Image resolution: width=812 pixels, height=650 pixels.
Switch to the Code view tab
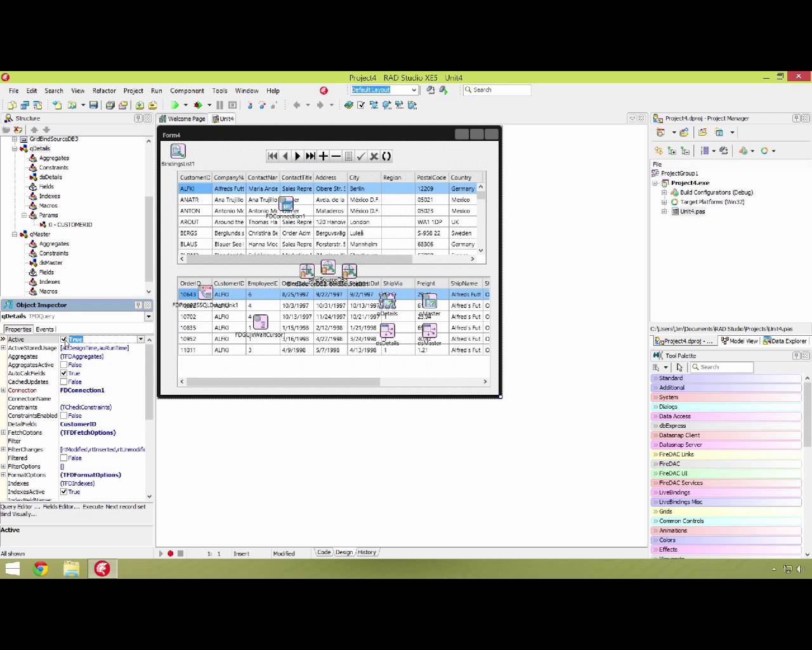tap(324, 552)
